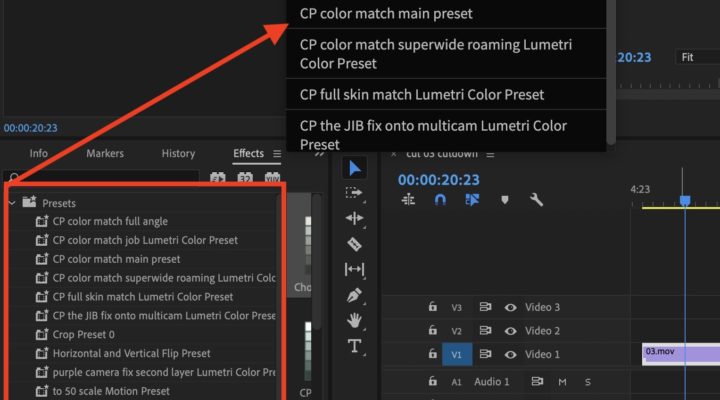Image resolution: width=720 pixels, height=400 pixels.
Task: Toggle the insert sequences as nests option
Action: coord(408,200)
